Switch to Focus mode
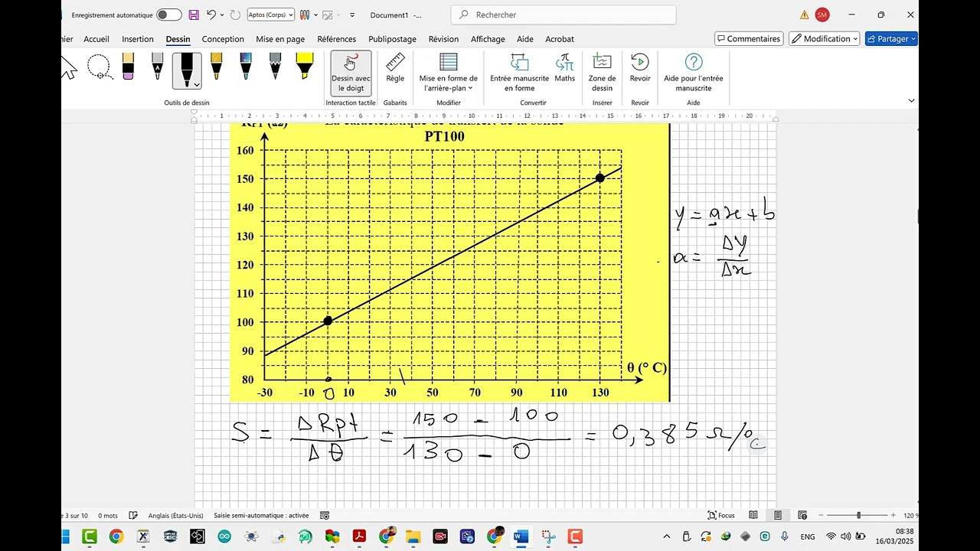The height and width of the screenshot is (551, 980). 721,516
